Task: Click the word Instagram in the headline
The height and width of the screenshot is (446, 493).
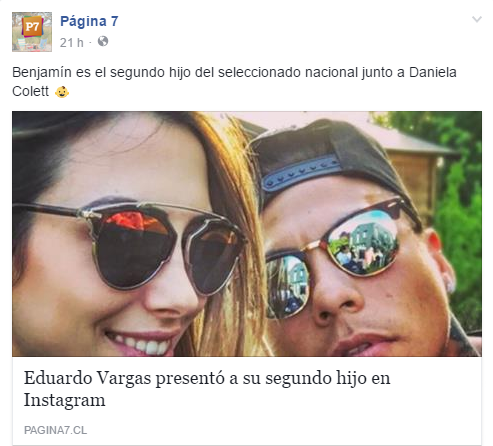Action: (65, 400)
